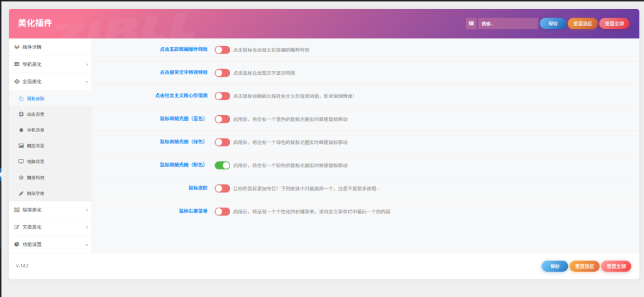Select the 飘落特效 snowflake icon

[21, 177]
